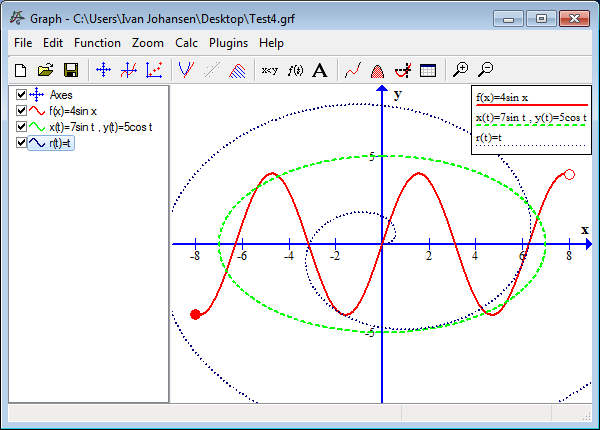This screenshot has width=600, height=430.
Task: Toggle visibility of r(t)=t checkbox
Action: point(22,143)
